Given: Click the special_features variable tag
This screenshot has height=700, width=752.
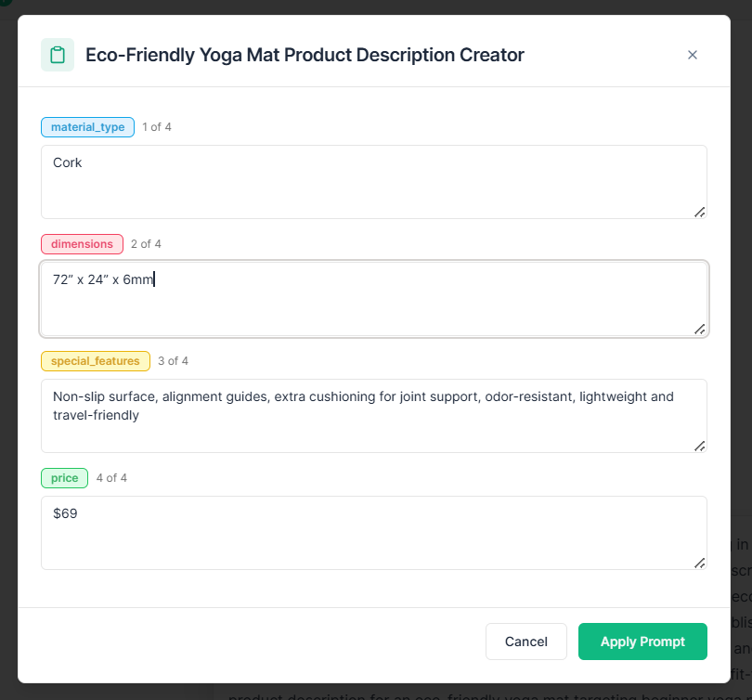Looking at the screenshot, I should (x=96, y=361).
